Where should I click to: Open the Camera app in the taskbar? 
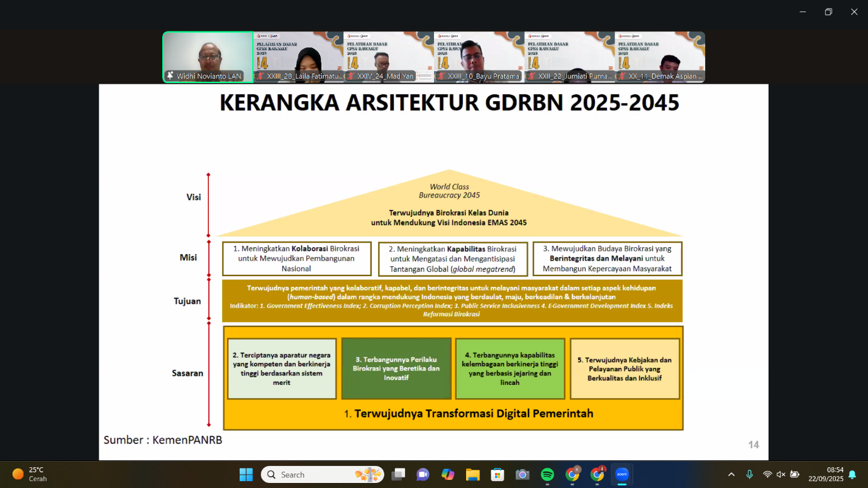coord(522,475)
